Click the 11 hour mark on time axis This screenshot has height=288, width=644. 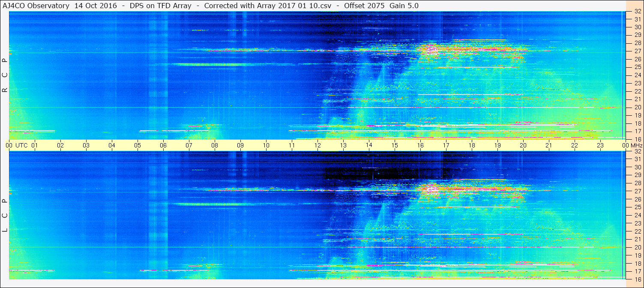[x=292, y=145]
